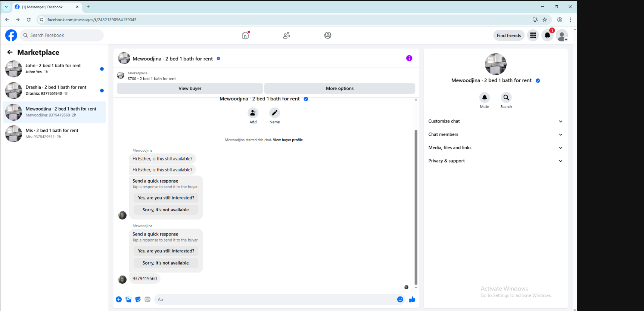Screen dimensions: 644x311
Task: Open View buyer profile link
Action: click(x=288, y=140)
